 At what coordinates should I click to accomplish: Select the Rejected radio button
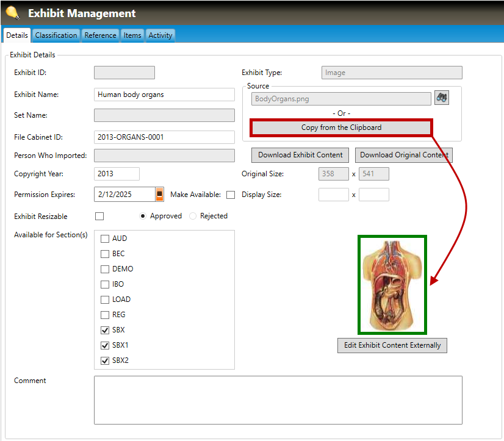coord(193,216)
